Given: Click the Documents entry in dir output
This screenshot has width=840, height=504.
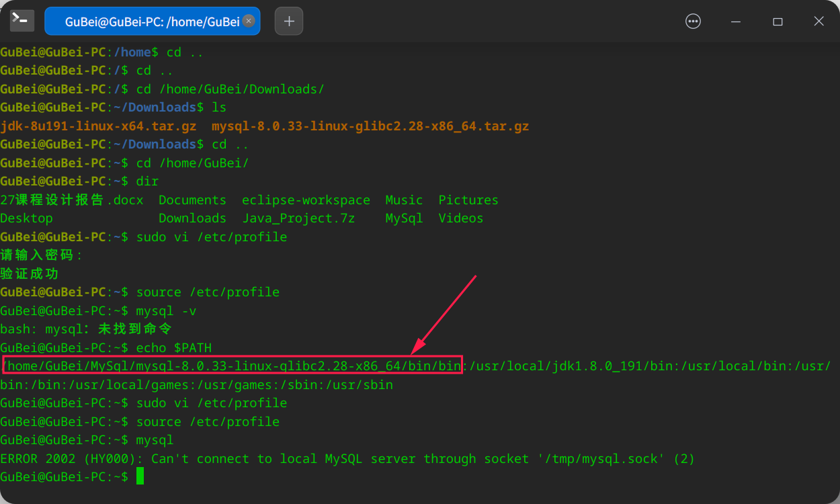Looking at the screenshot, I should (x=192, y=200).
